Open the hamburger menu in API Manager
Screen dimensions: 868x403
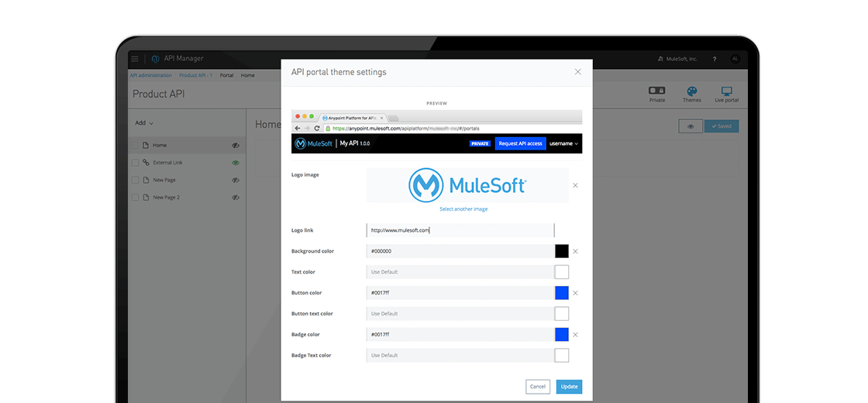click(x=135, y=59)
